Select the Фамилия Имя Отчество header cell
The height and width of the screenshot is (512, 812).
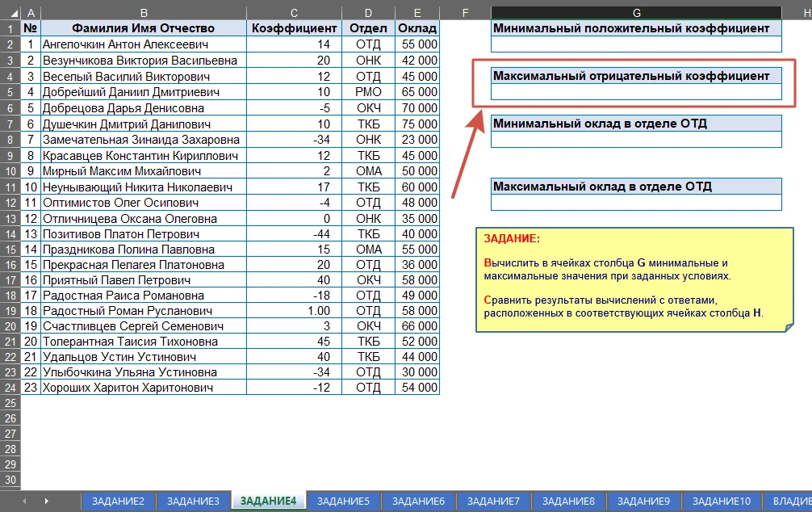(144, 28)
